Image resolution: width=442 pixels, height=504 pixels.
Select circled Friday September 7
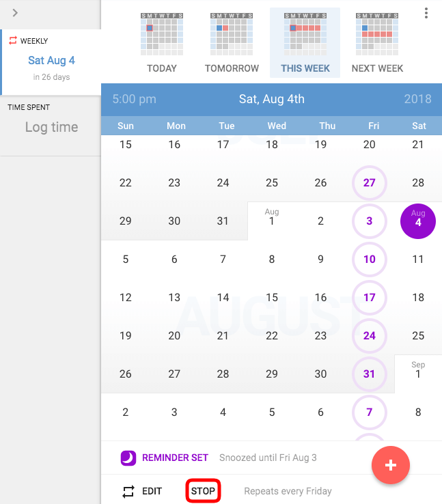pyautogui.click(x=370, y=412)
